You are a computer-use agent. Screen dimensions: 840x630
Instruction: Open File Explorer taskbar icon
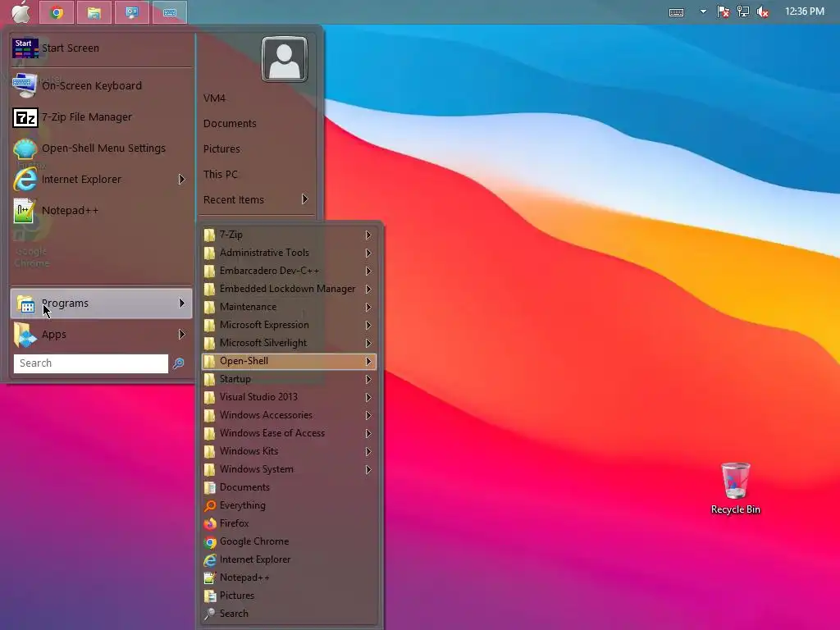(94, 12)
